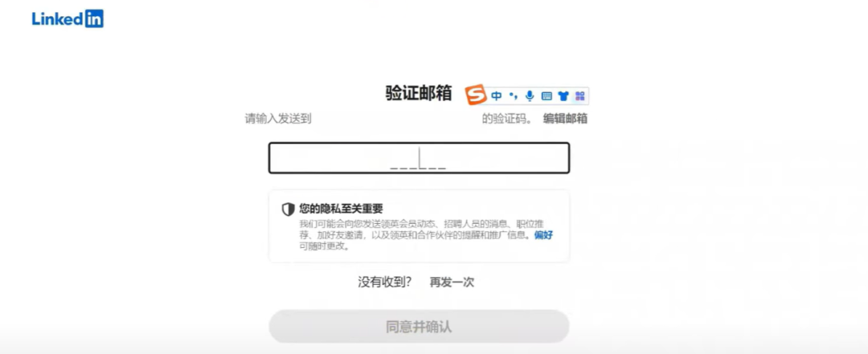
Task: Click the 没有收到? text
Action: 385,282
